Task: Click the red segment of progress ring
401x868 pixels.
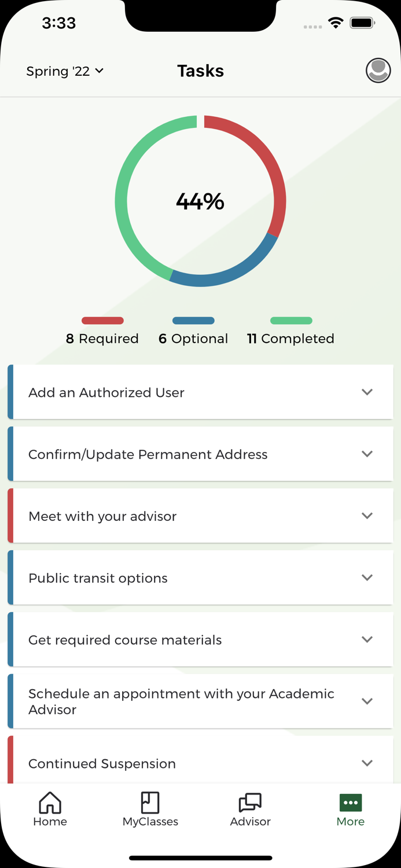Action: [272, 162]
